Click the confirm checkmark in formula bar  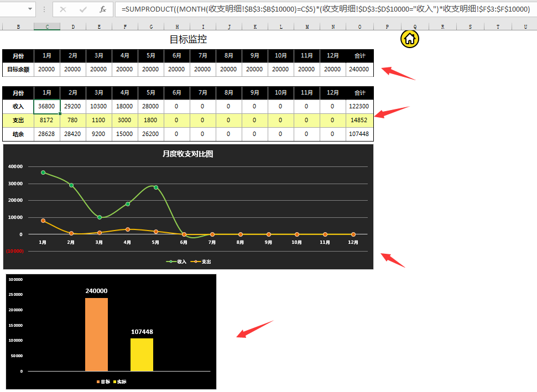click(83, 9)
